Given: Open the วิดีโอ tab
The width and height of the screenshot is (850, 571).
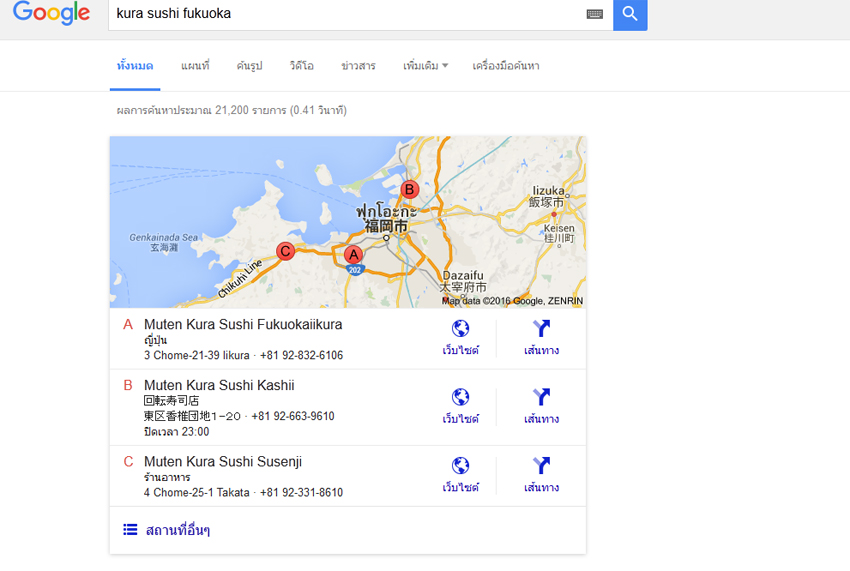Looking at the screenshot, I should coord(301,66).
